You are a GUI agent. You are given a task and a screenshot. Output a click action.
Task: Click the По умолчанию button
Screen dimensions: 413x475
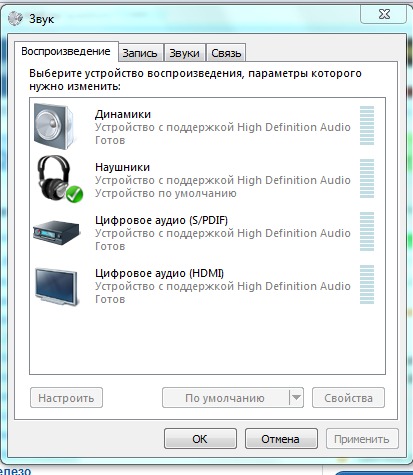pyautogui.click(x=225, y=397)
